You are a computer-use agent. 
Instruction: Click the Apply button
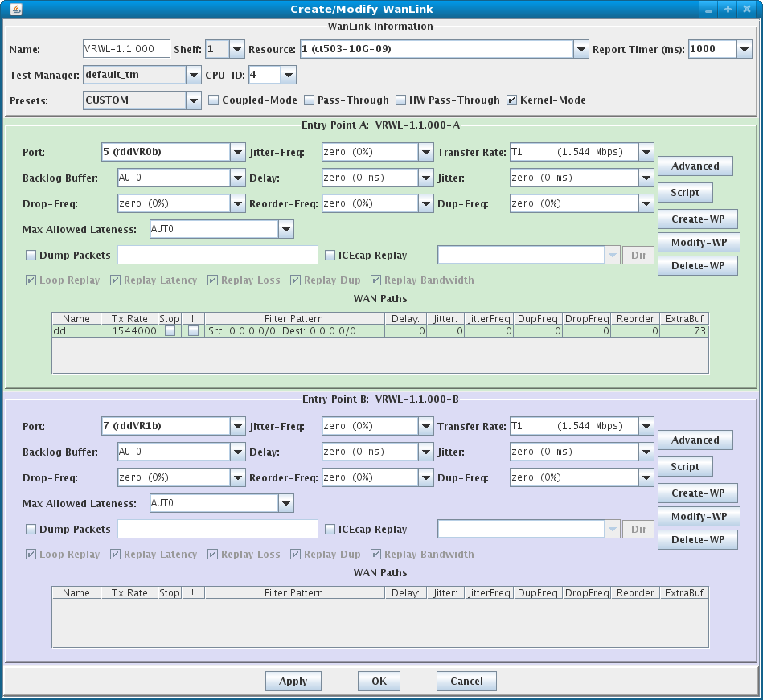tap(293, 681)
